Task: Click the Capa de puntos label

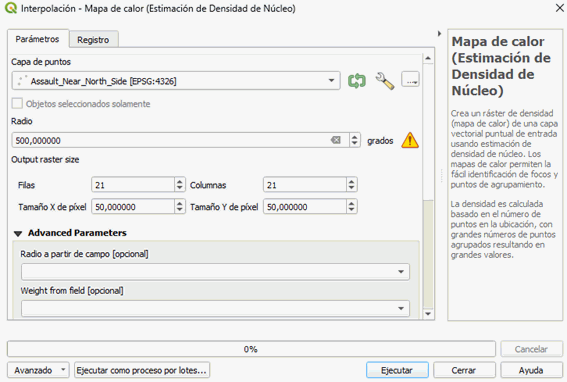Action: [41, 62]
